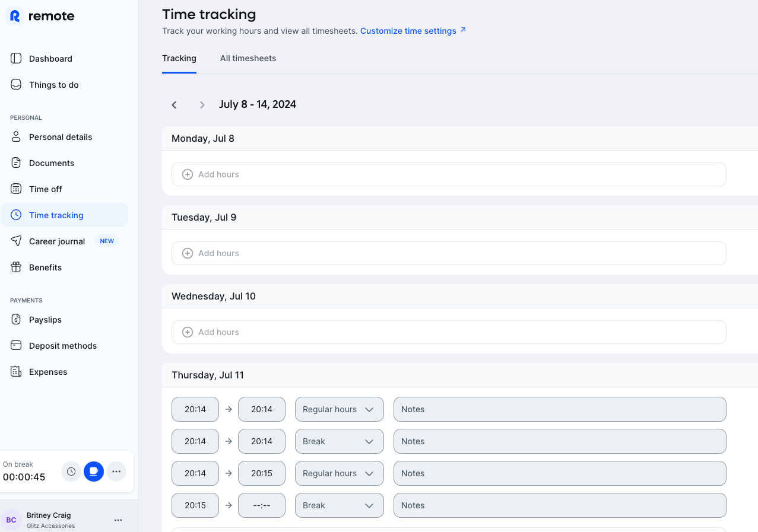Screen dimensions: 758x532
Task: End break using the blue coffee mug toggle
Action: [94, 472]
